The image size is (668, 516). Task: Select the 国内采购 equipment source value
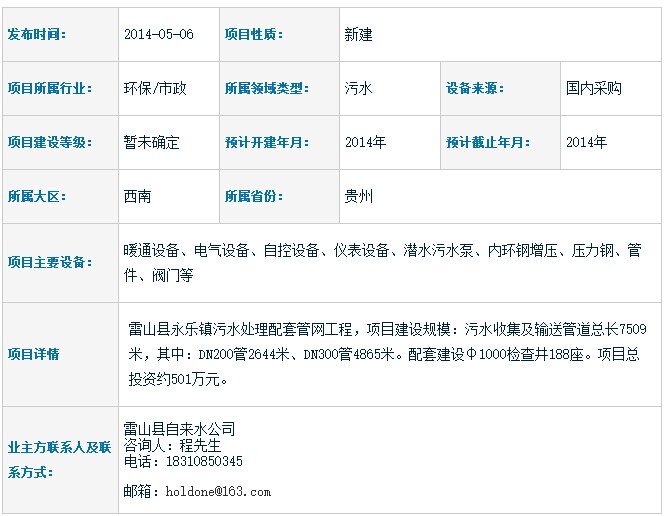coord(593,88)
